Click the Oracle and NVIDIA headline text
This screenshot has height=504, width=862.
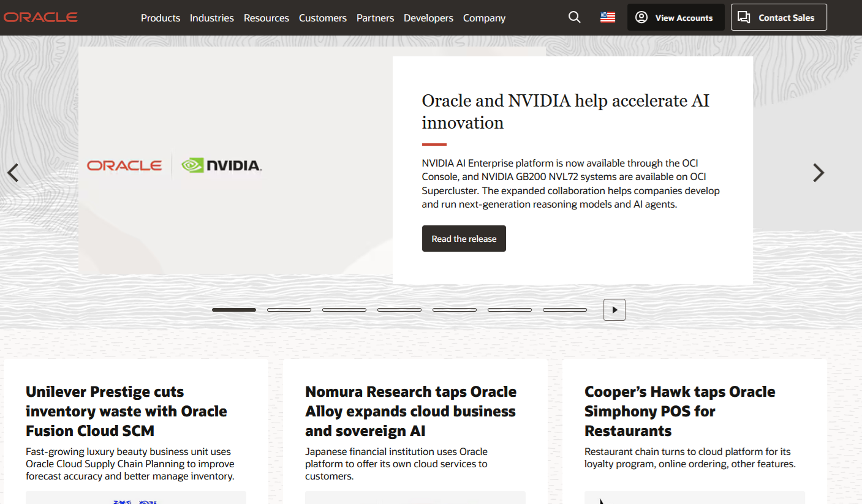pos(565,111)
